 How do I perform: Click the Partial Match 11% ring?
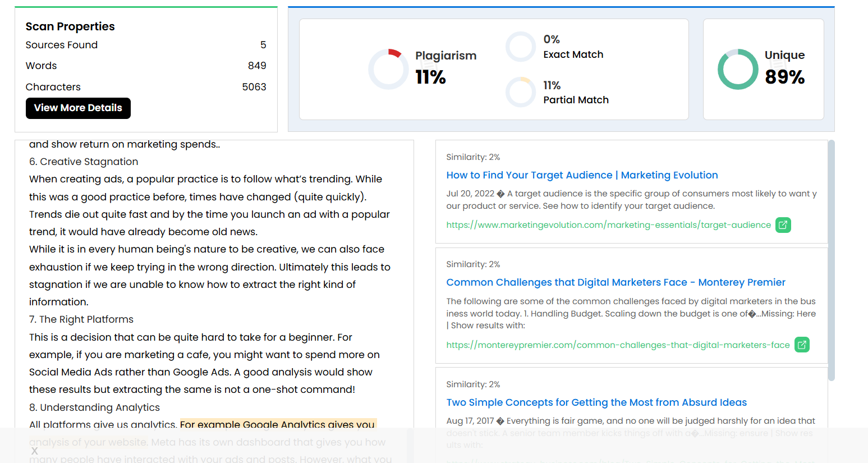[521, 92]
